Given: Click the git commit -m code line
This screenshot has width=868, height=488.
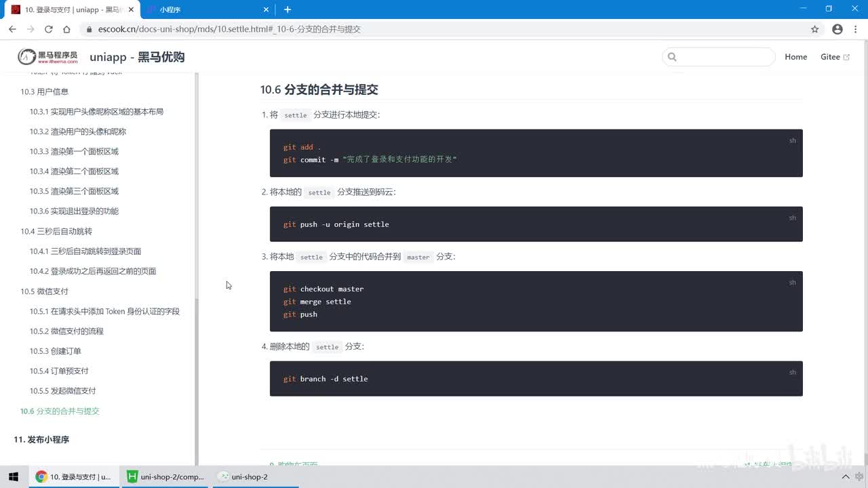Looking at the screenshot, I should pyautogui.click(x=370, y=159).
